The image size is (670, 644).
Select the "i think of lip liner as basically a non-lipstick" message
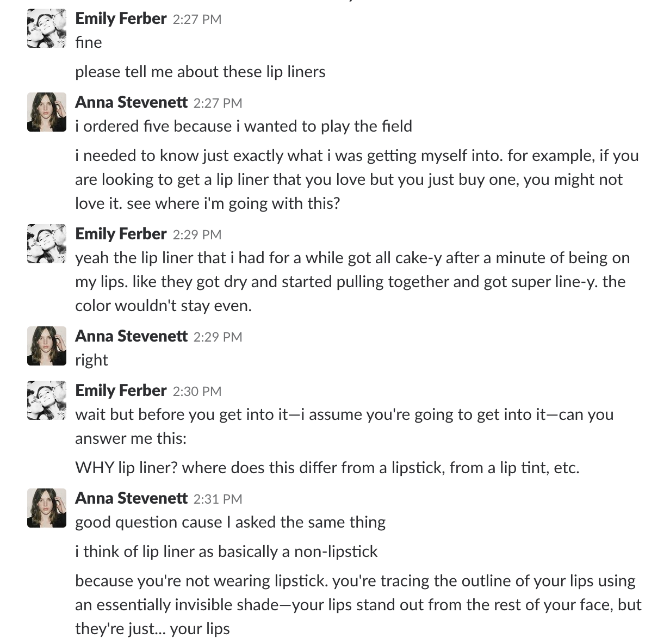[226, 552]
